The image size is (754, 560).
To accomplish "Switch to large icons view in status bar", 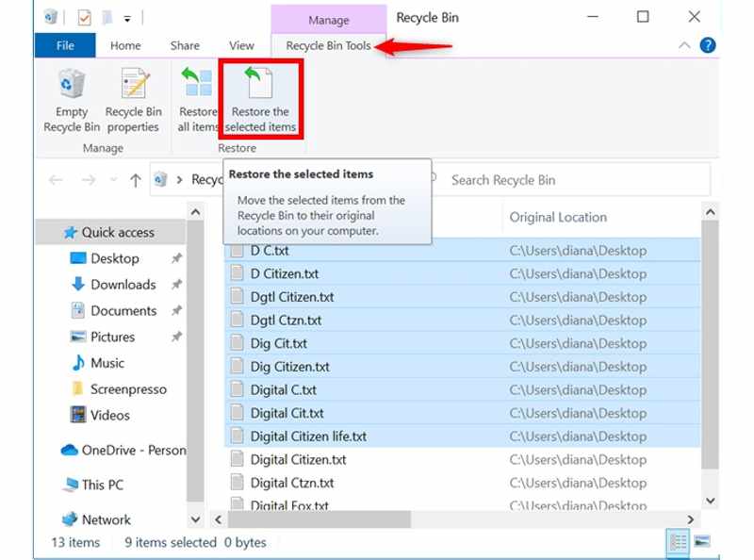I will [701, 542].
